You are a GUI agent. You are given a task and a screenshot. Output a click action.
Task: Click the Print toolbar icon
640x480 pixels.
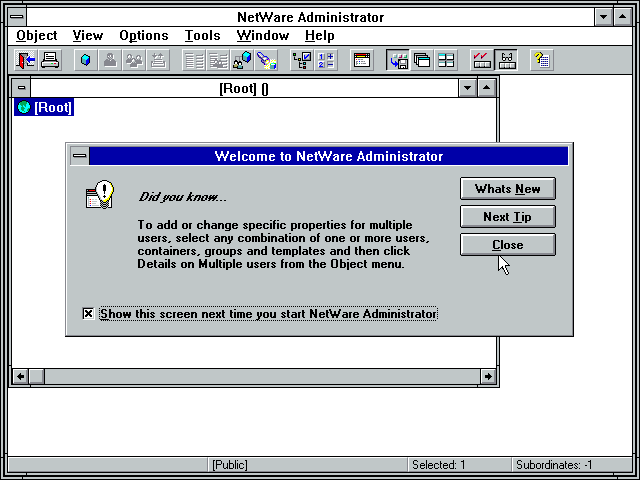(50, 60)
